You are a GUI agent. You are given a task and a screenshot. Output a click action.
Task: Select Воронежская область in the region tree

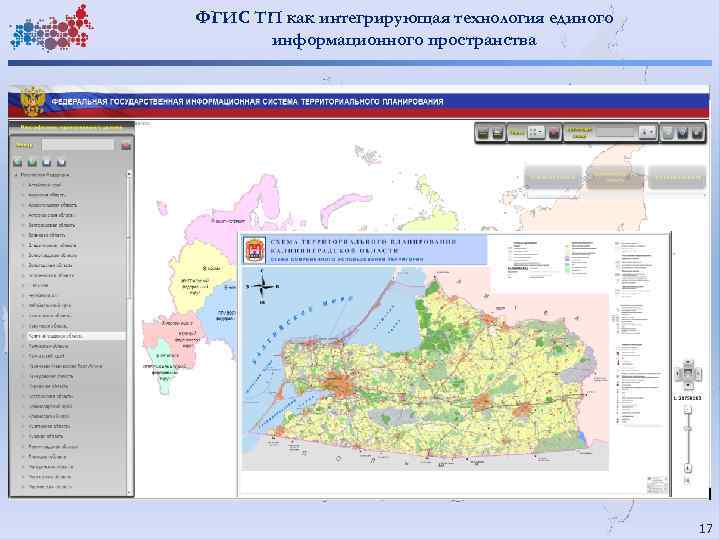click(51, 275)
